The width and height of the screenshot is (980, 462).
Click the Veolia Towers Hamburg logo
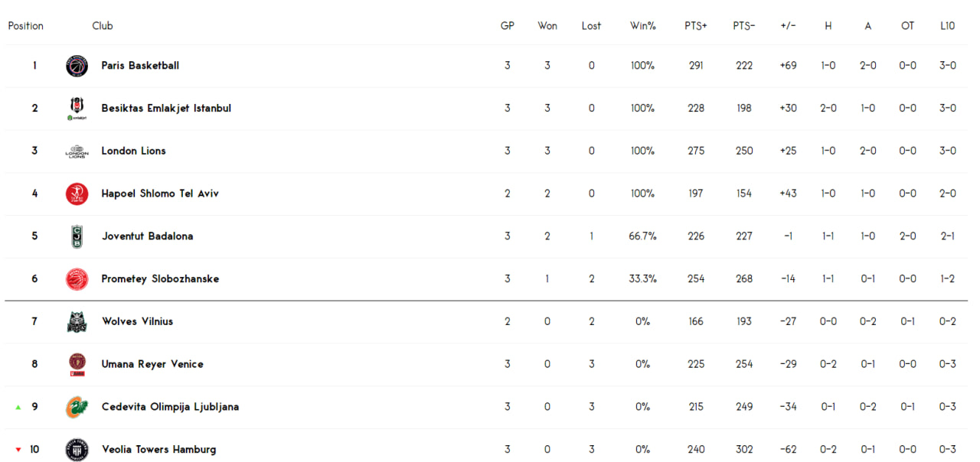click(77, 450)
